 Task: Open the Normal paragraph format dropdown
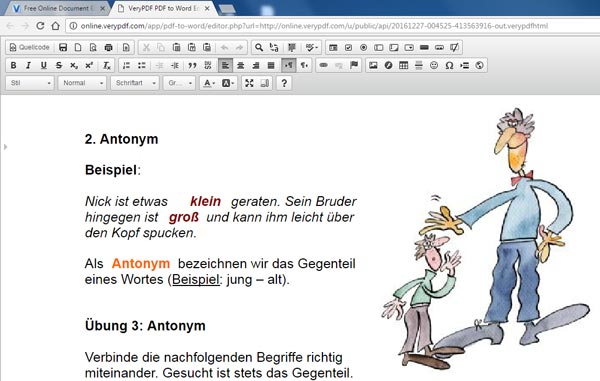[x=82, y=83]
